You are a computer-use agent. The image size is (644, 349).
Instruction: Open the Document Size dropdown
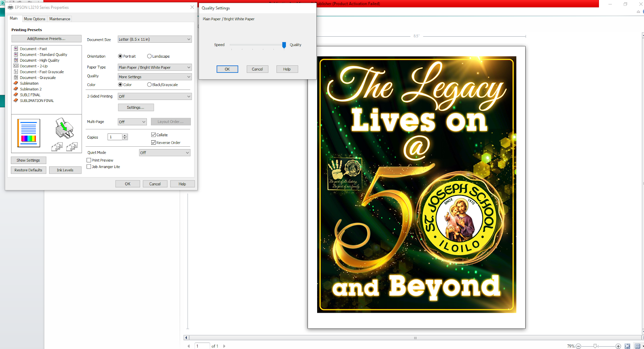[x=155, y=39]
